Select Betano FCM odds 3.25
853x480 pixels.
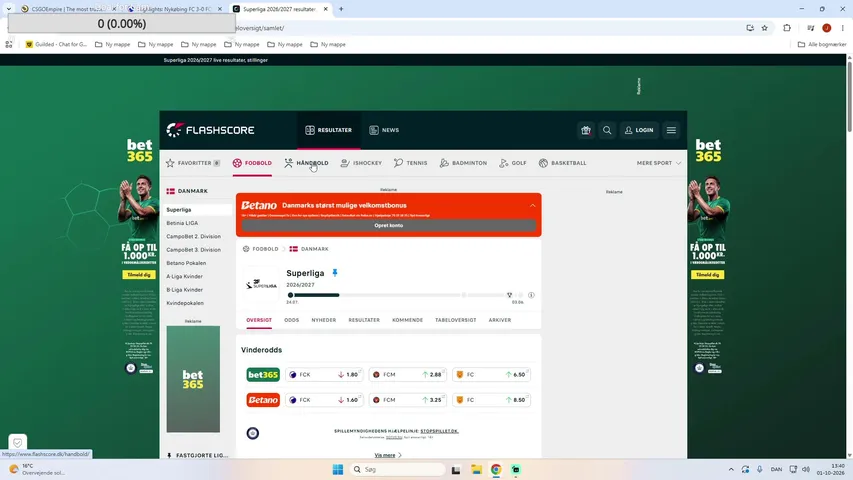407,400
